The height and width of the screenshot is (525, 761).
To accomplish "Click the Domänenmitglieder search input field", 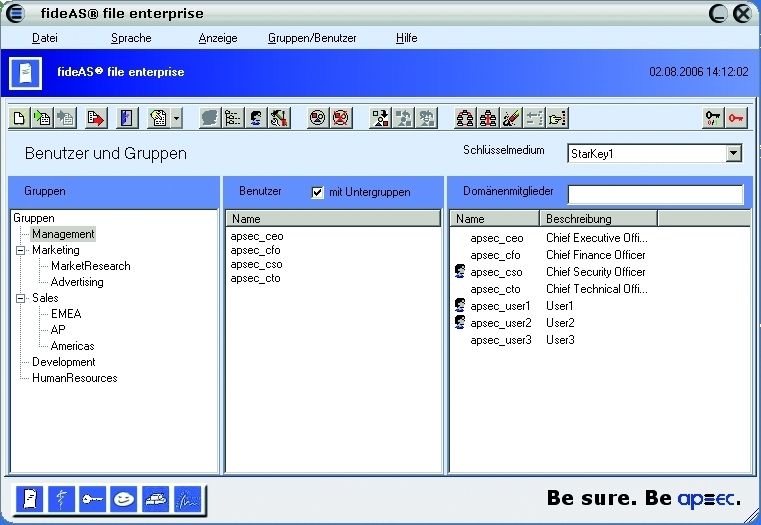I will [655, 194].
